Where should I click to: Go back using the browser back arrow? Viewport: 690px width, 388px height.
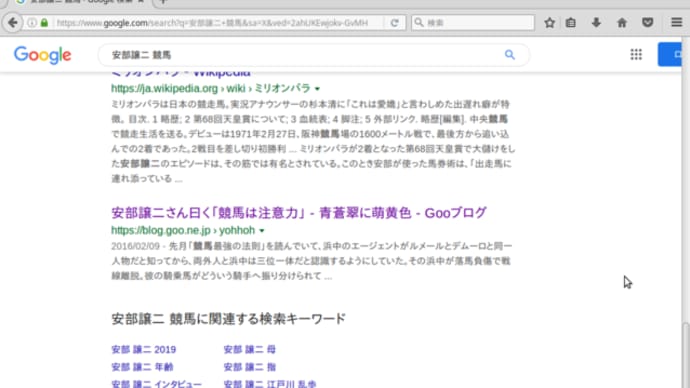13,22
